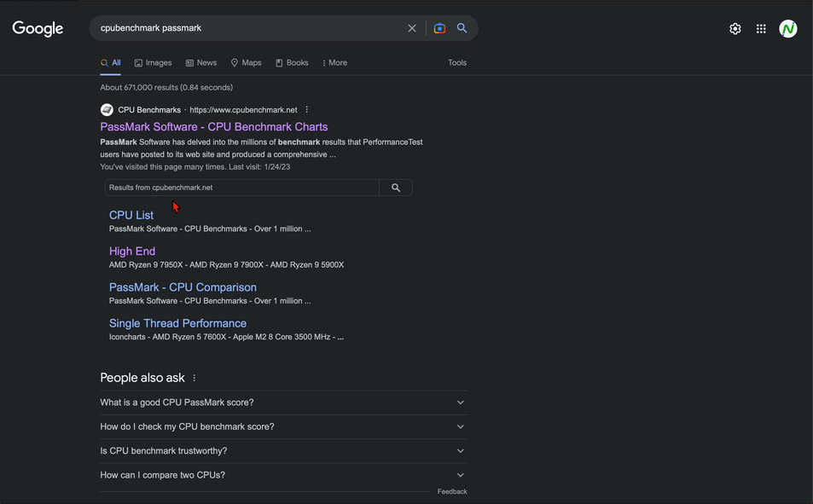Viewport: 813px width, 504px height.
Task: Open search by image camera icon
Action: pos(439,28)
